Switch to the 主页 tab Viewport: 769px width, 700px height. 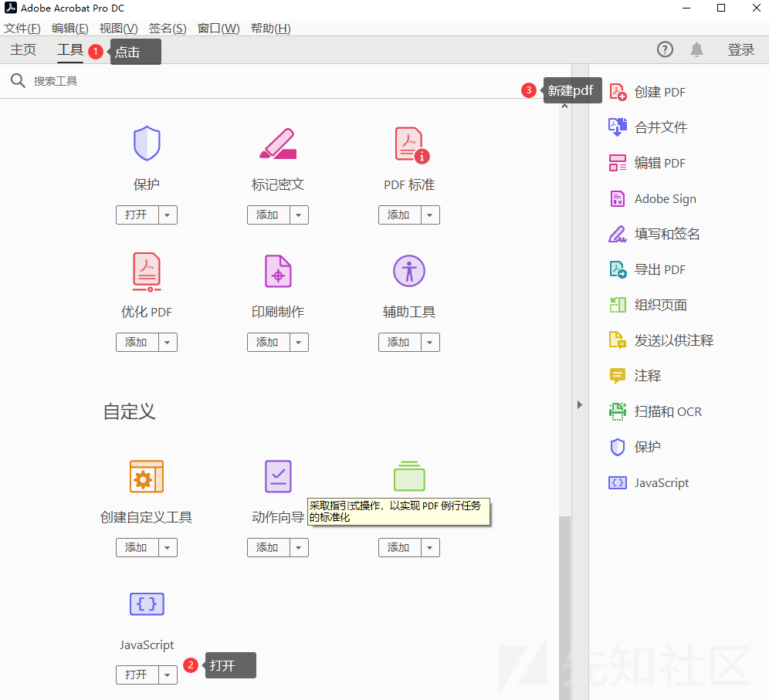point(23,50)
